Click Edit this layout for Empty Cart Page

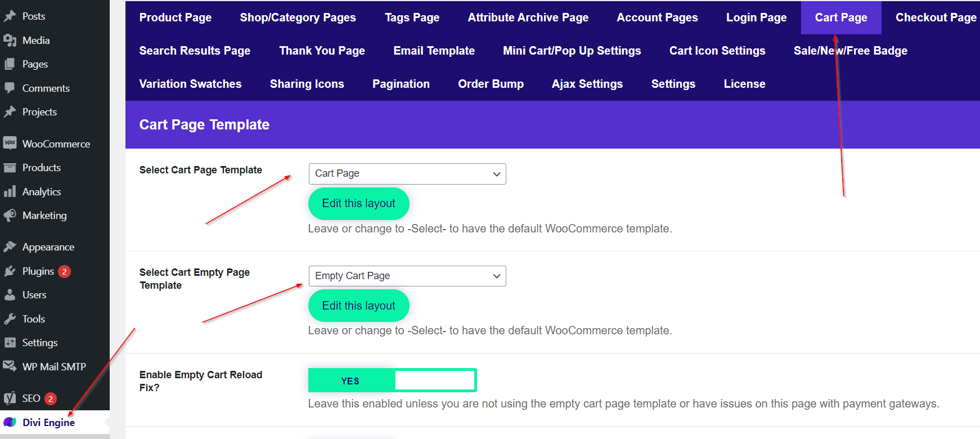(x=358, y=306)
